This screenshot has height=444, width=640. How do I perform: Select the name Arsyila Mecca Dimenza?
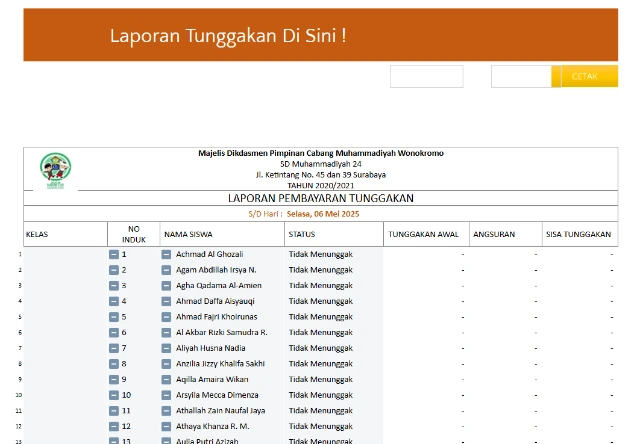(x=217, y=395)
